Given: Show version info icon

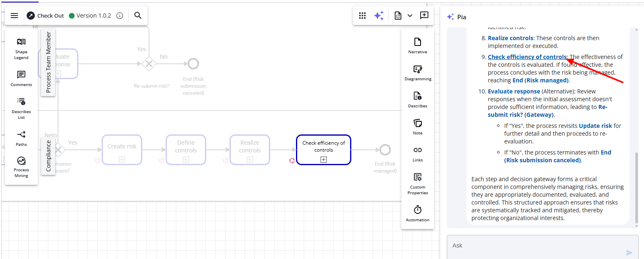Looking at the screenshot, I should click(x=120, y=16).
